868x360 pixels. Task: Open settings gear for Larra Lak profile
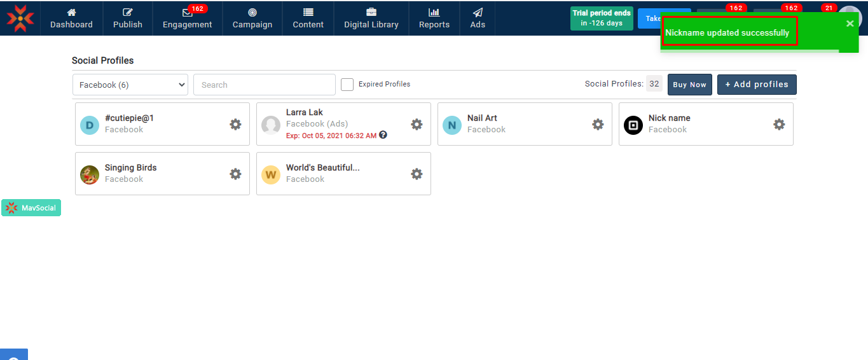(x=417, y=124)
